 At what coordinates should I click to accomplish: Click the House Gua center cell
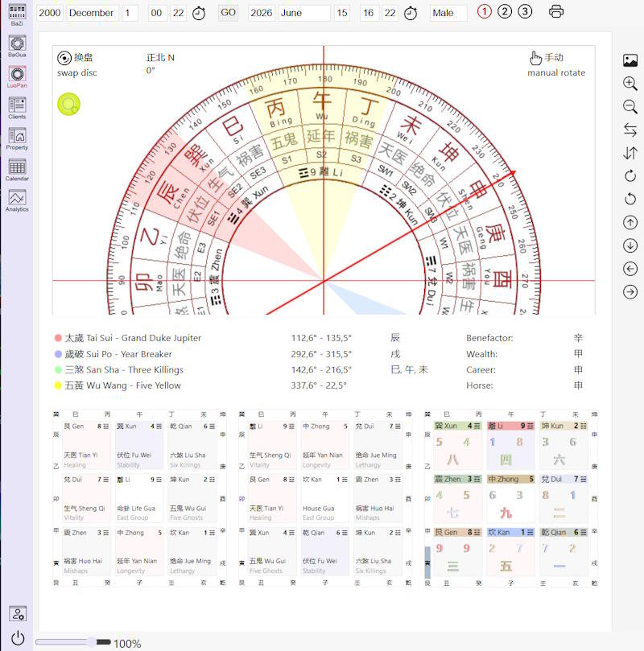point(324,498)
